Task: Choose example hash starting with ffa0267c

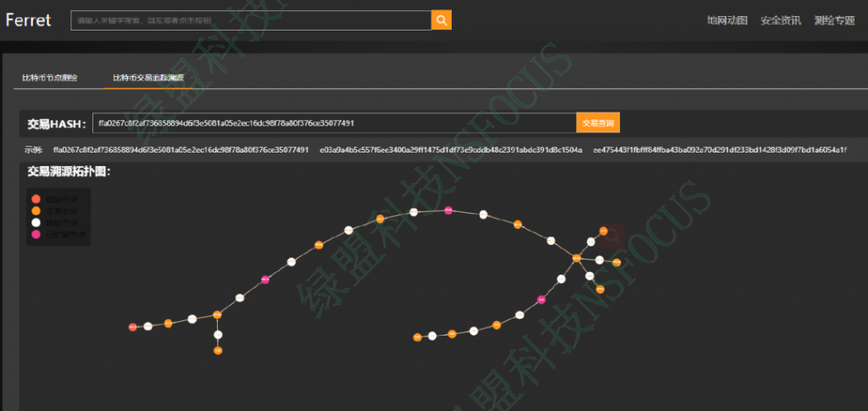Action: tap(181, 150)
